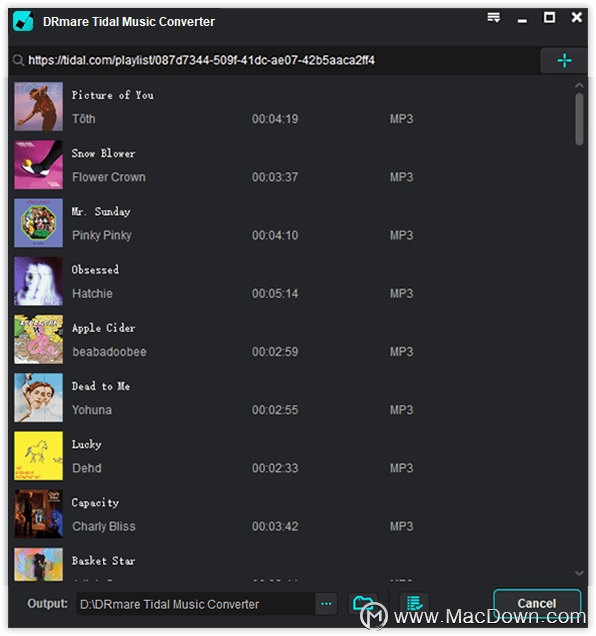The width and height of the screenshot is (596, 636).
Task: Click duration 00:02:33
Action: [275, 468]
